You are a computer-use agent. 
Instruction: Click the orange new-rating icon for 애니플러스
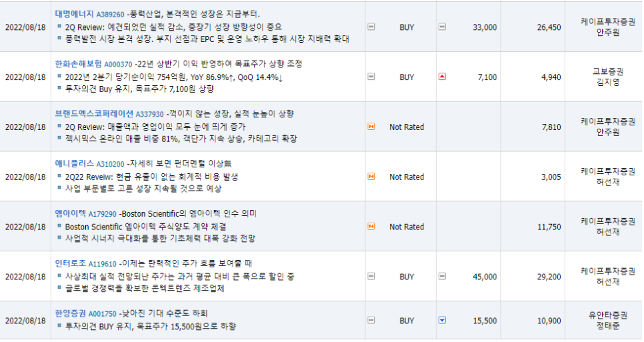[x=371, y=177]
